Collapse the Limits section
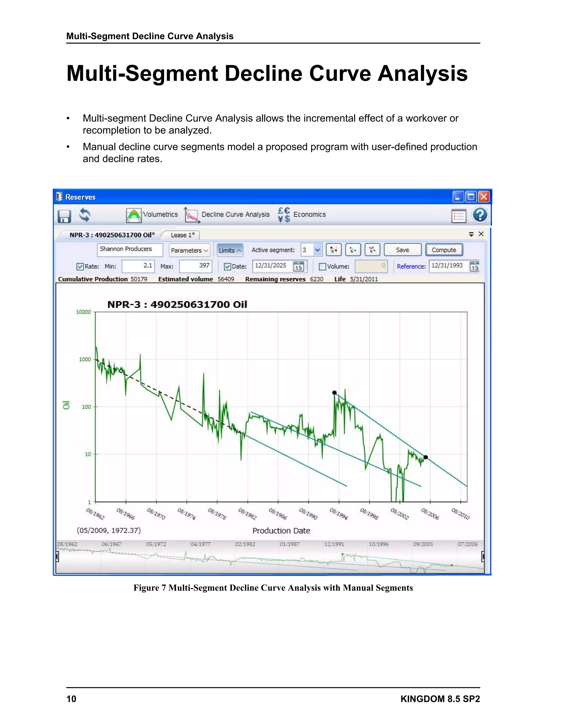Image resolution: width=563 pixels, height=728 pixels. coord(230,250)
